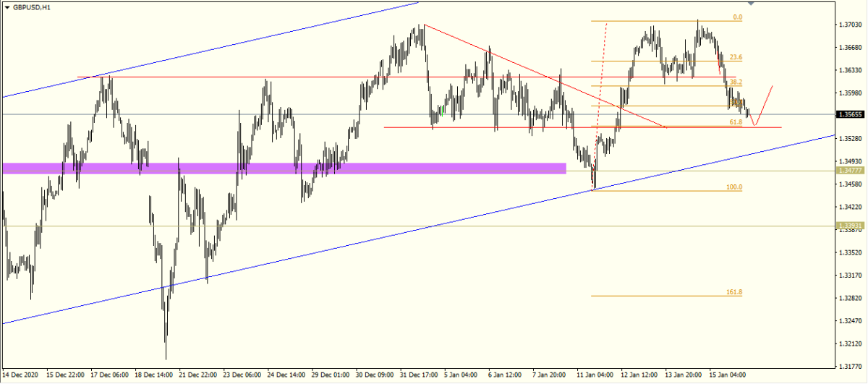The height and width of the screenshot is (384, 868).
Task: Select the purple support zone rectangle
Action: click(x=284, y=168)
